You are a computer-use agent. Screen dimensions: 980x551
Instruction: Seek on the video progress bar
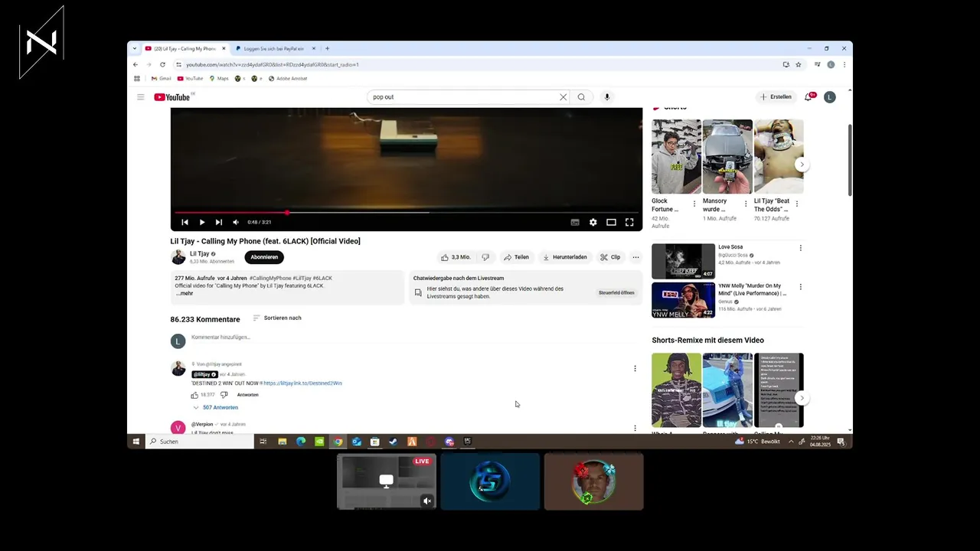(407, 213)
